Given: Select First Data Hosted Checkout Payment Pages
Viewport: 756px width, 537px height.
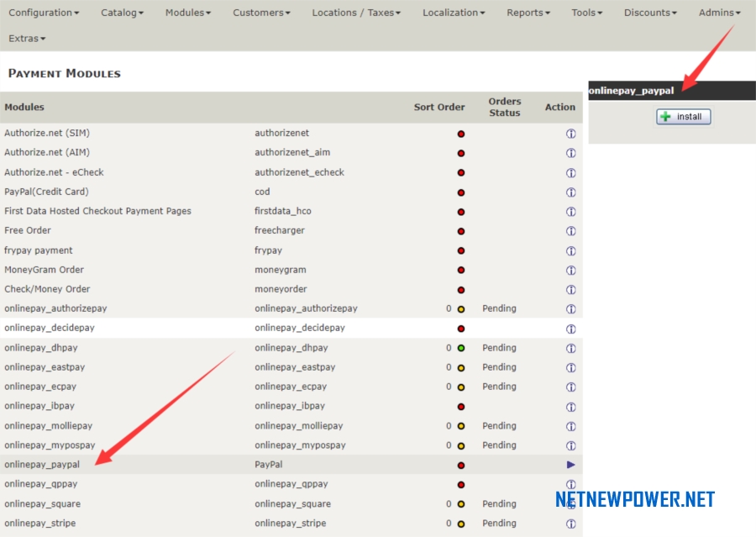Looking at the screenshot, I should coord(98,211).
